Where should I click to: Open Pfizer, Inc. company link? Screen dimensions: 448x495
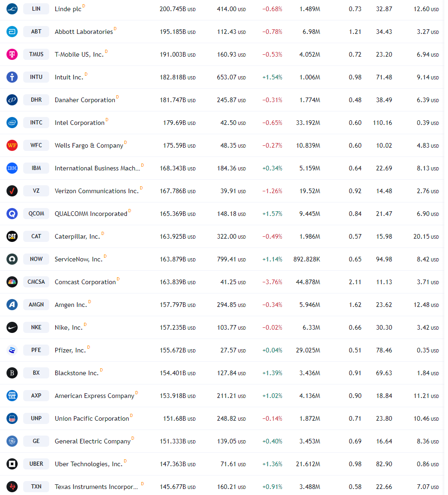pos(70,350)
